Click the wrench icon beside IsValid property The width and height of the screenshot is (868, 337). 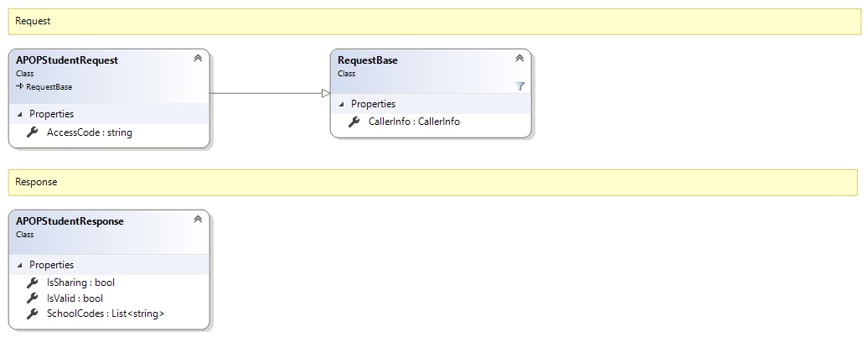pyautogui.click(x=33, y=298)
